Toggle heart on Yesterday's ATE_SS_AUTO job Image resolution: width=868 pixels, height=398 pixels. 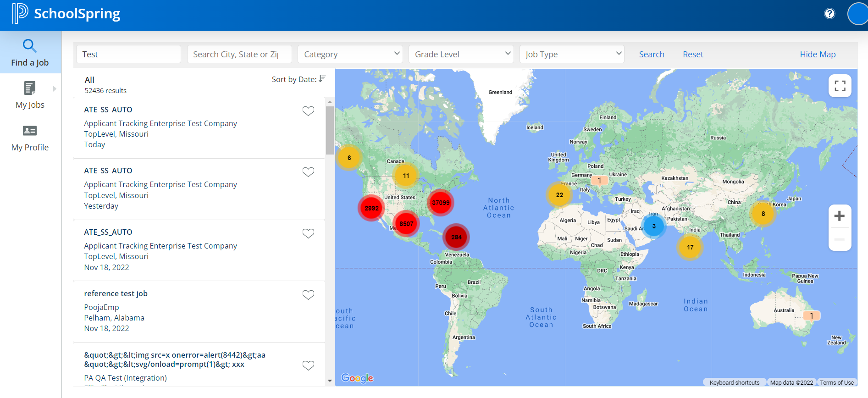(x=308, y=172)
